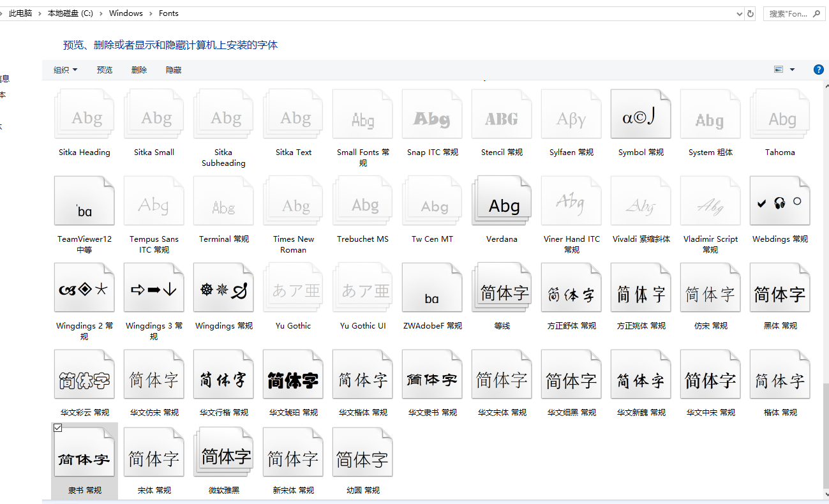Viewport: 829px width, 504px height.
Task: Select the Symbol font icon
Action: click(641, 114)
